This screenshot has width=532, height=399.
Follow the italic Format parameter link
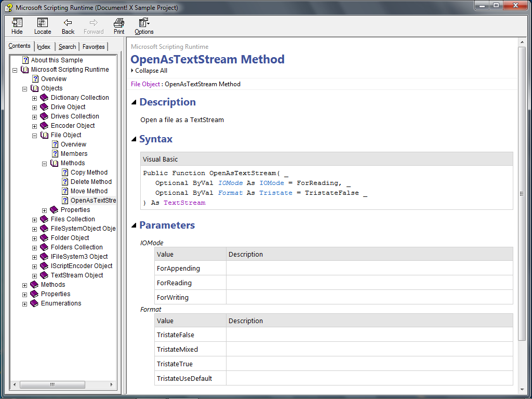tap(230, 193)
